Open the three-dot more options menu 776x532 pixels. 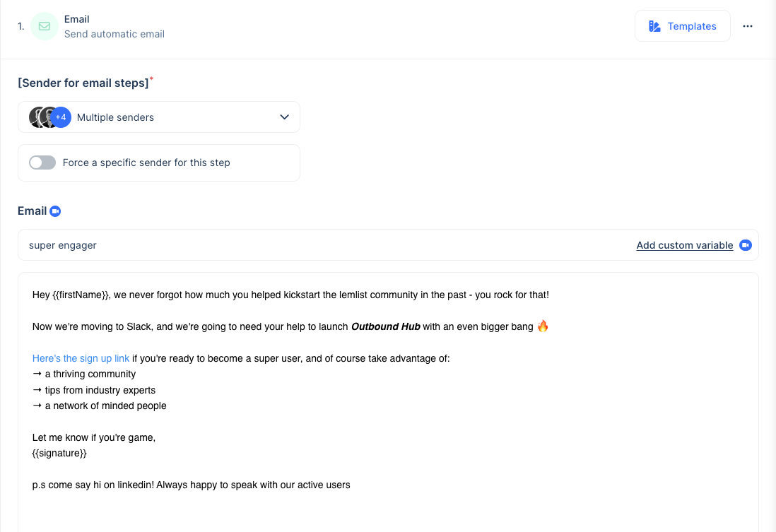tap(747, 26)
